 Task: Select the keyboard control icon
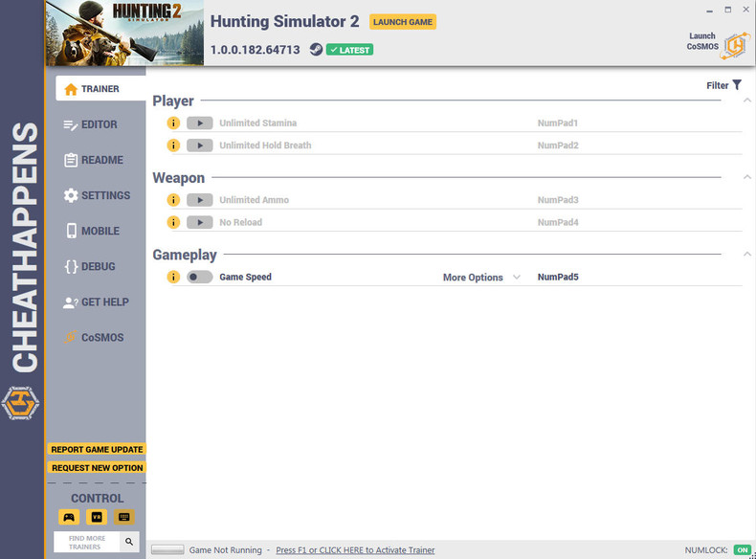[x=123, y=517]
